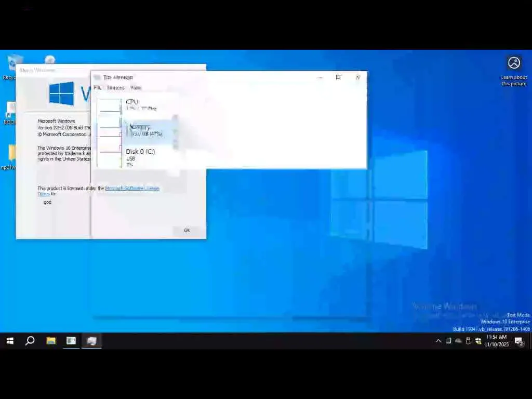Activate the Task Manager taskbar button
This screenshot has height=399, width=532.
(x=91, y=341)
